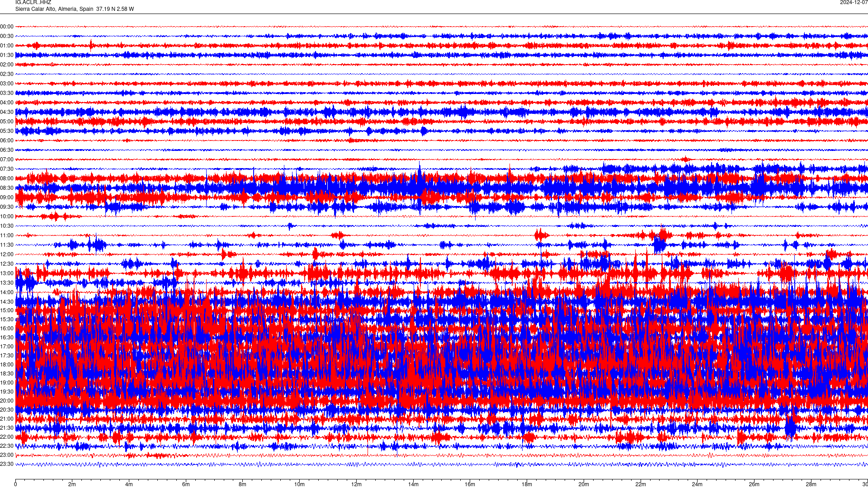Select the 13:30 trace time label

click(7, 283)
